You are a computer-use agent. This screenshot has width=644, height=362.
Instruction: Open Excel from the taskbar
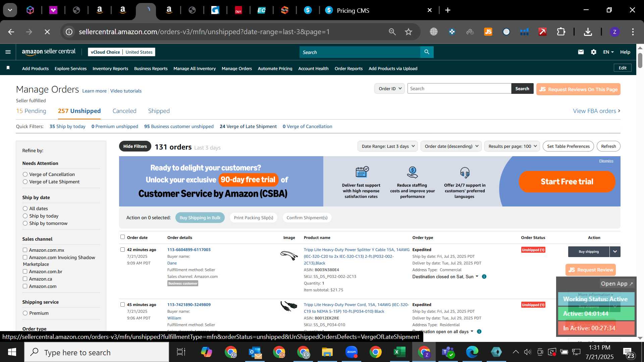(x=399, y=352)
